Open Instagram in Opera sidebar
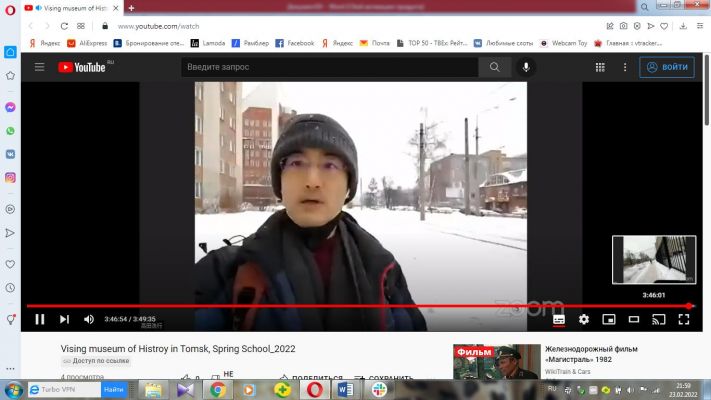Screen dimensions: 711x400 pos(10,178)
